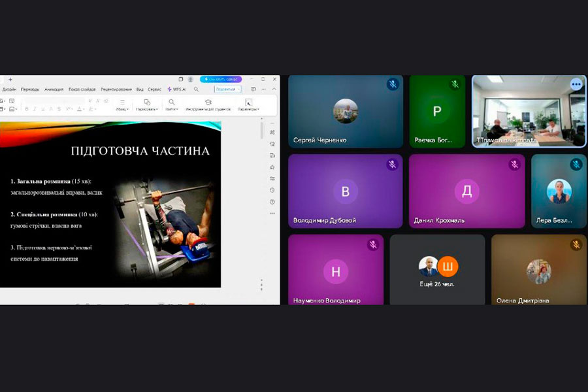
Task: Open the Анимация tab
Action: click(x=54, y=89)
